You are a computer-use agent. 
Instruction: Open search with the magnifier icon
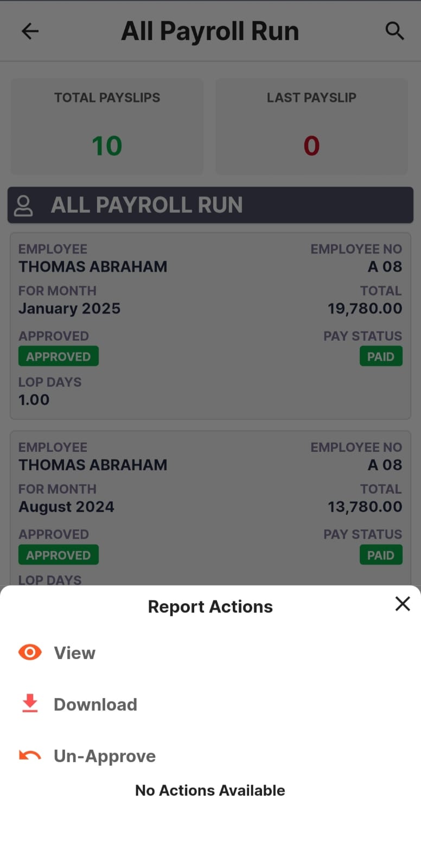tap(394, 31)
